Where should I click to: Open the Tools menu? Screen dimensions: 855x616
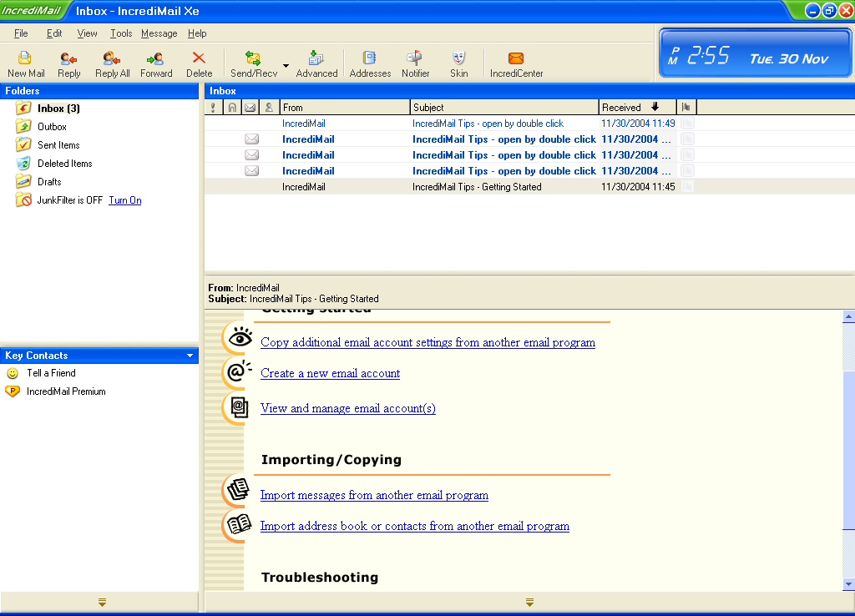click(121, 33)
